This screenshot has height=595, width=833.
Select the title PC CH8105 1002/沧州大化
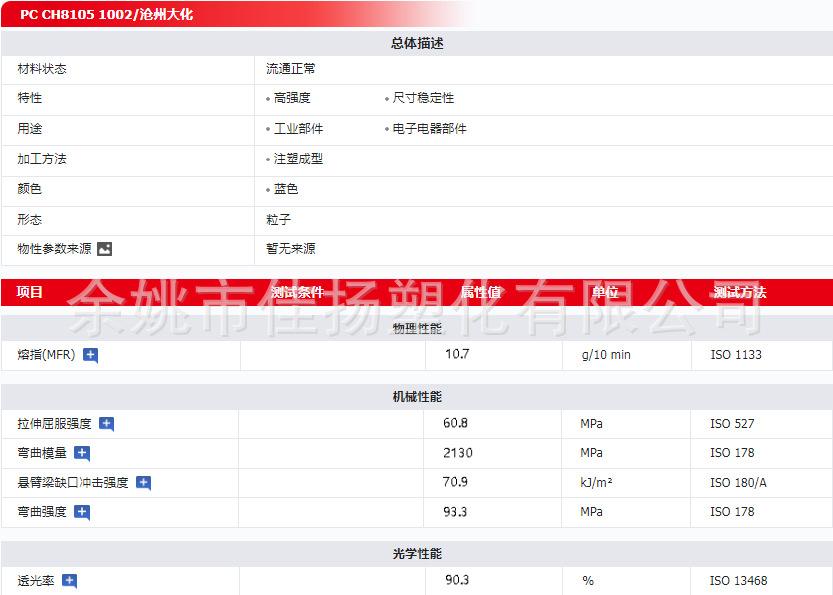click(106, 14)
